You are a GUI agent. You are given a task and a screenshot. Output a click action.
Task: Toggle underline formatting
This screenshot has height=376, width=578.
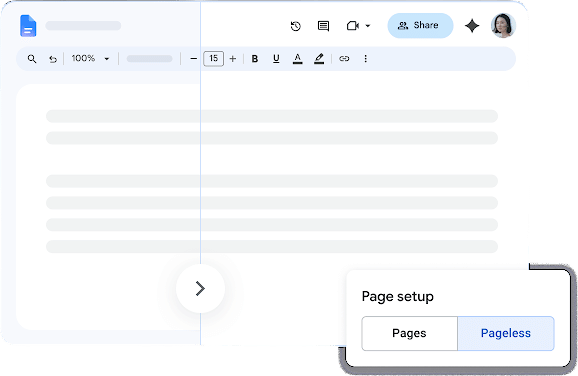coord(276,59)
